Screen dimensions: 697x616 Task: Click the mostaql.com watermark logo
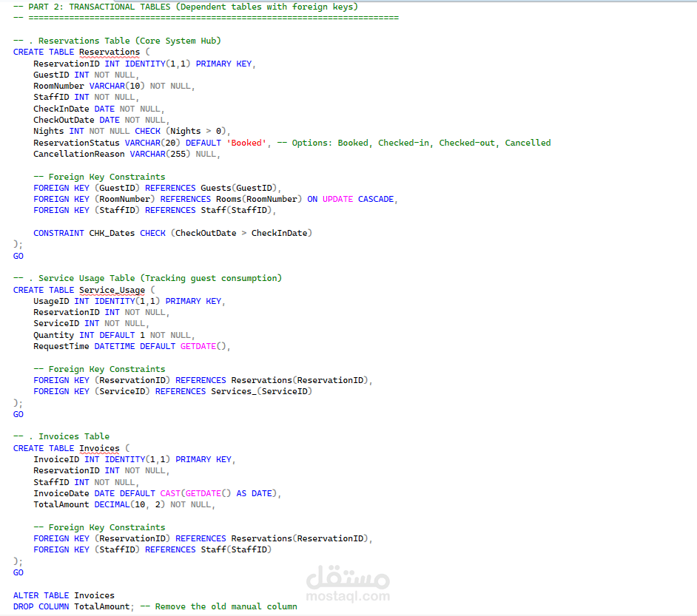pyautogui.click(x=348, y=583)
